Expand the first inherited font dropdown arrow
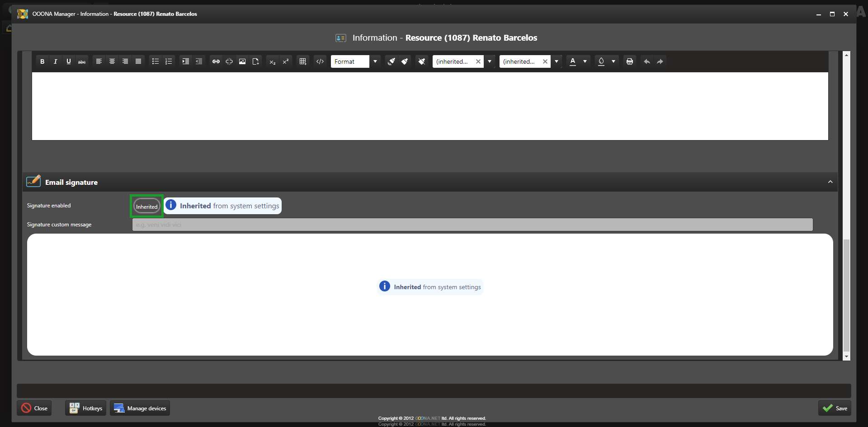868x427 pixels. [490, 61]
